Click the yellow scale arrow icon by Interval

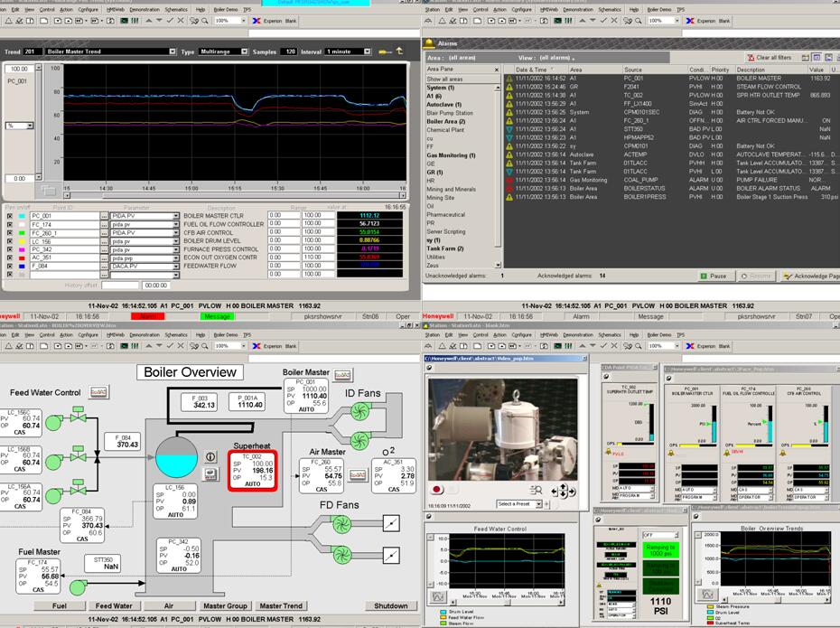[x=385, y=52]
